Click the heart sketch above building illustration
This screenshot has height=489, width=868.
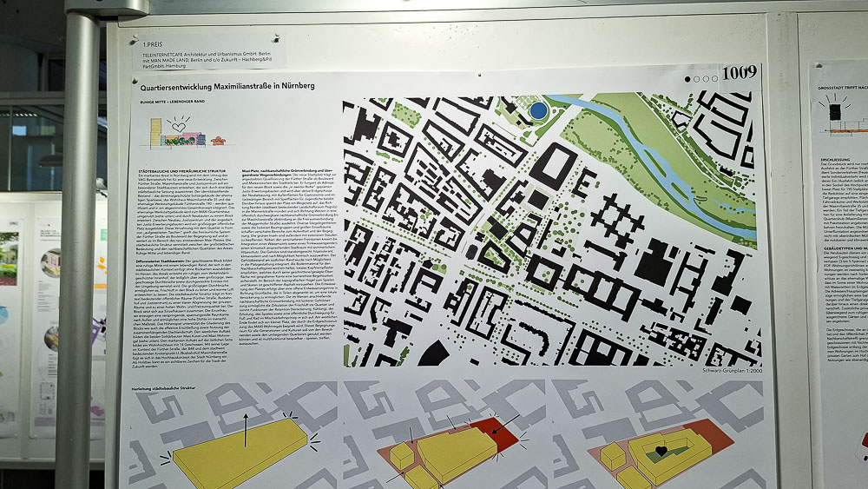tap(179, 127)
